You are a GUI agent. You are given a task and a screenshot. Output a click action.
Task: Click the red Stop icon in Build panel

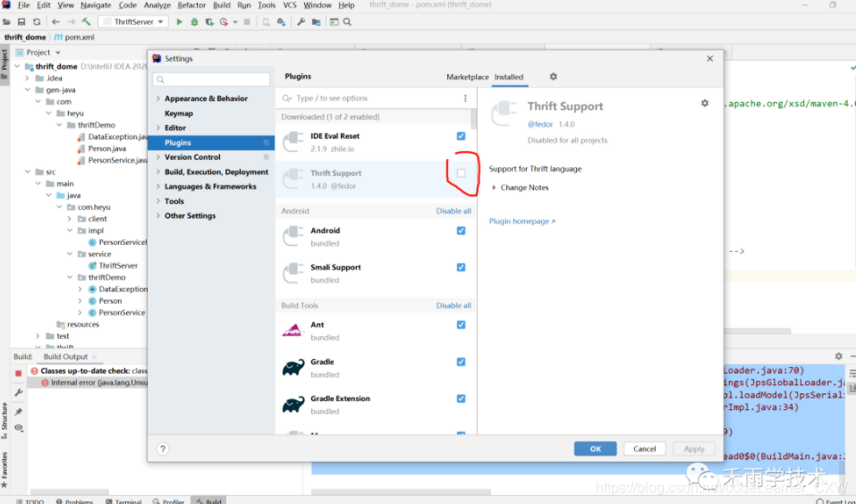(19, 374)
